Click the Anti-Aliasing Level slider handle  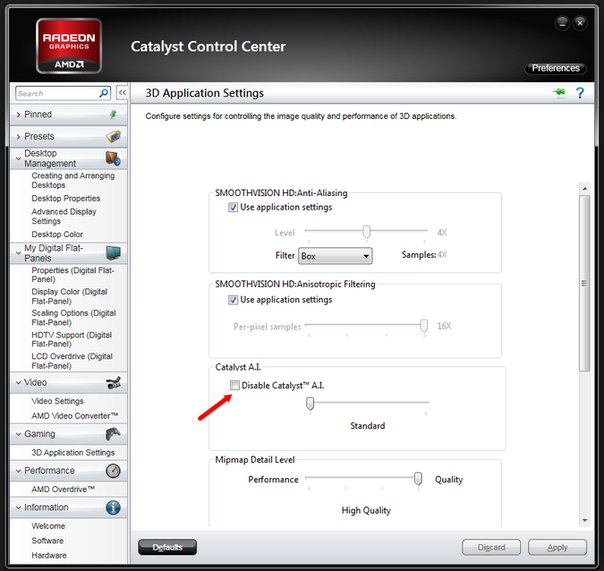point(367,232)
